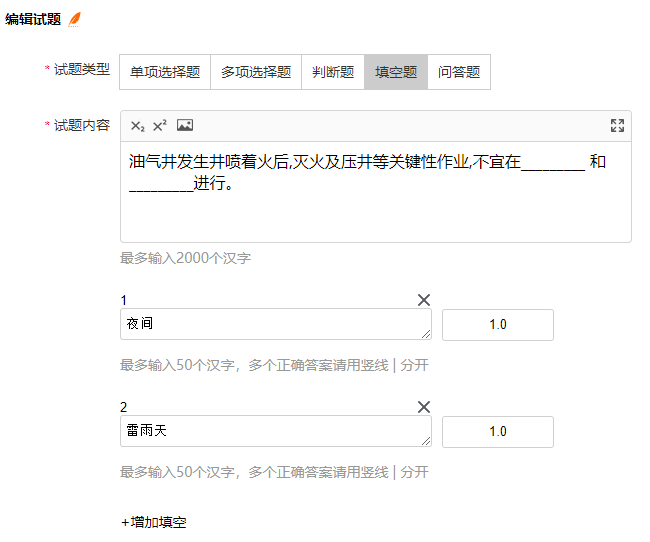
Task: Select the 填空题 question type
Action: click(396, 72)
